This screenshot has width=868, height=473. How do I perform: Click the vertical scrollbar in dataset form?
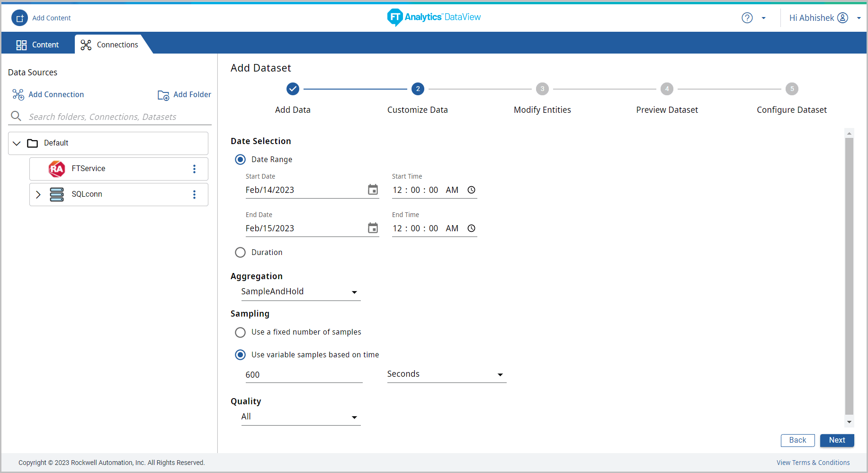849,275
